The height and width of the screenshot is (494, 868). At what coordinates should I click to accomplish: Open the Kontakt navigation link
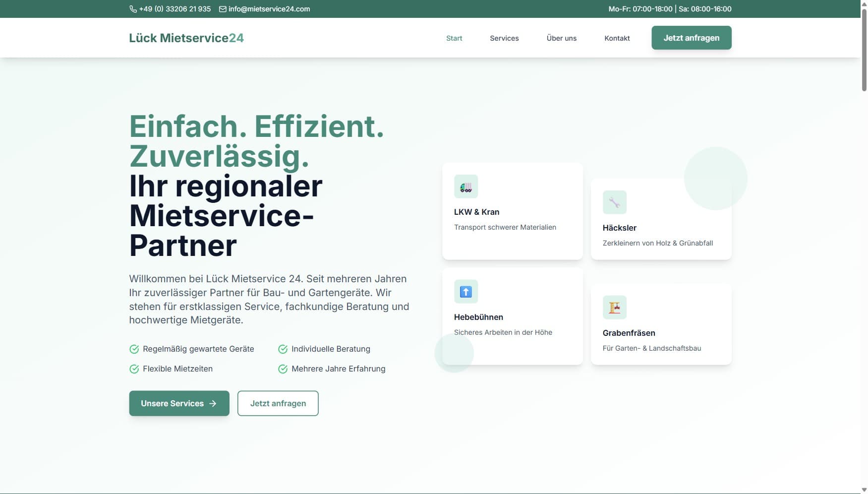click(x=617, y=38)
